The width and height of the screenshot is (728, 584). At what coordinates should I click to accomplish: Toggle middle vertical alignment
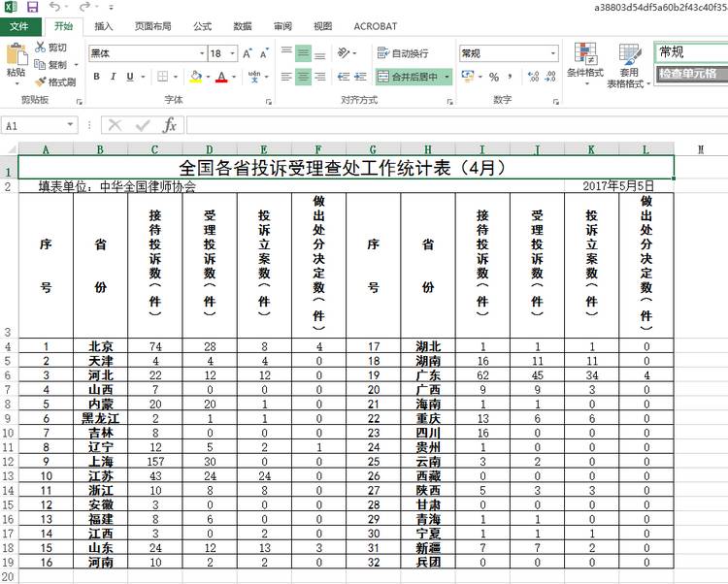(x=303, y=53)
